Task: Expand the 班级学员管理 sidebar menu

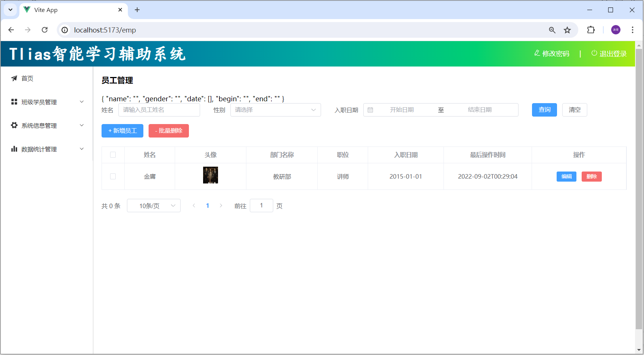Action: pyautogui.click(x=47, y=102)
